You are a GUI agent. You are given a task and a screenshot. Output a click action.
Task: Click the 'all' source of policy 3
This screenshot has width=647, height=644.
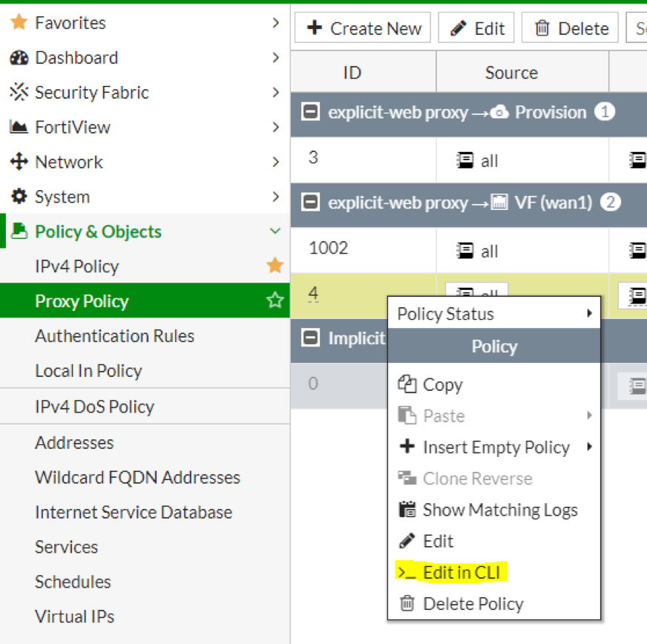coord(477,160)
